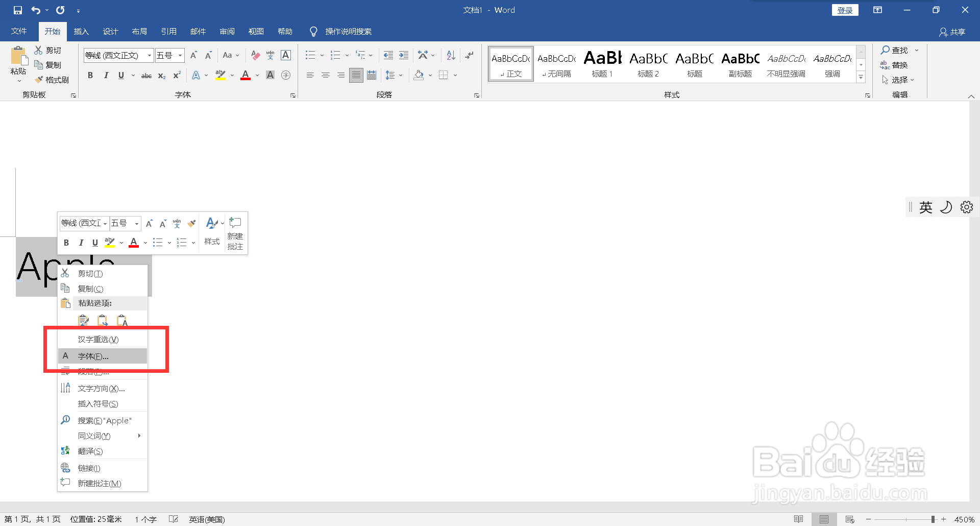Screen dimensions: 980x526
Task: Click Clear Formatting eraser icon in ribbon
Action: click(256, 55)
